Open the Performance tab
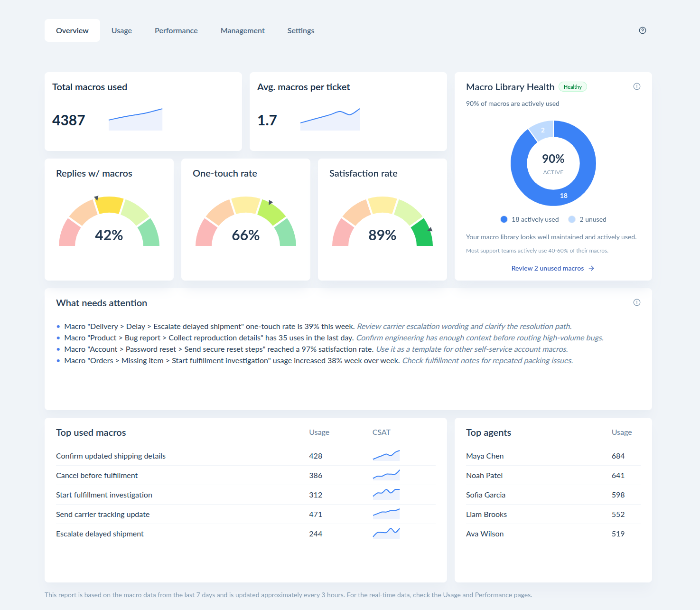 176,30
